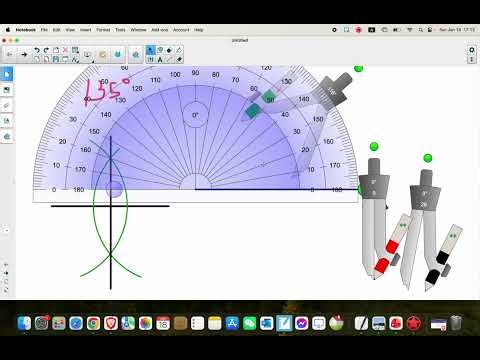
Task: Open Launchpad from the Dock
Action: pyautogui.click(x=59, y=323)
